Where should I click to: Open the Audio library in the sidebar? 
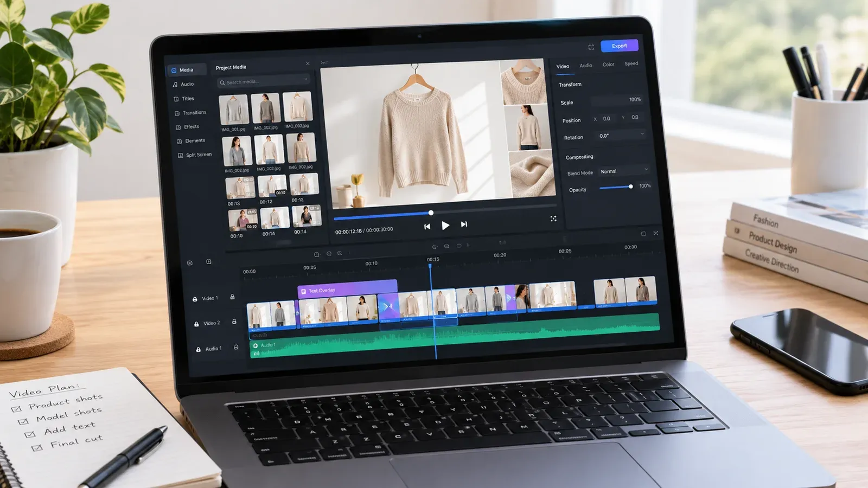point(183,84)
